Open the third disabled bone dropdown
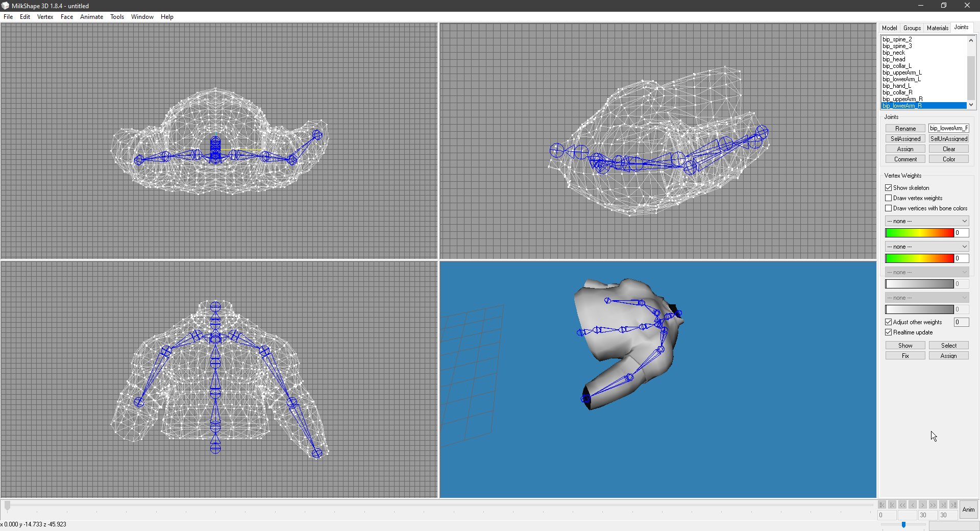980x531 pixels. click(x=927, y=272)
